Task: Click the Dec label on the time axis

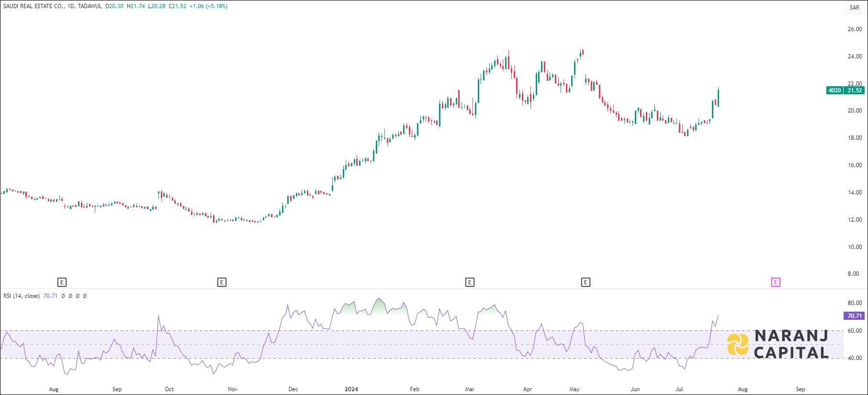Action: click(x=293, y=389)
